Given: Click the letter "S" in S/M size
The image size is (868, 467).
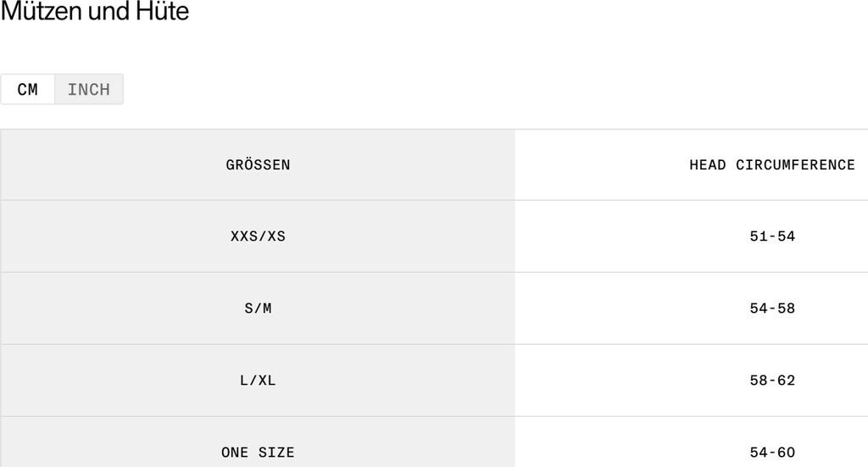Looking at the screenshot, I should pos(249,309).
